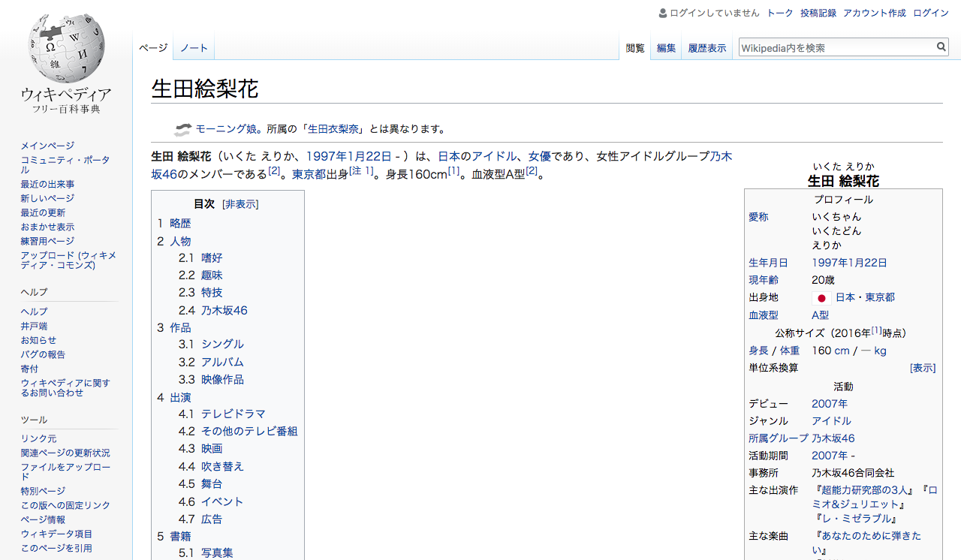Image resolution: width=961 pixels, height=560 pixels.
Task: Click the 女優 link in intro
Action: 540,156
